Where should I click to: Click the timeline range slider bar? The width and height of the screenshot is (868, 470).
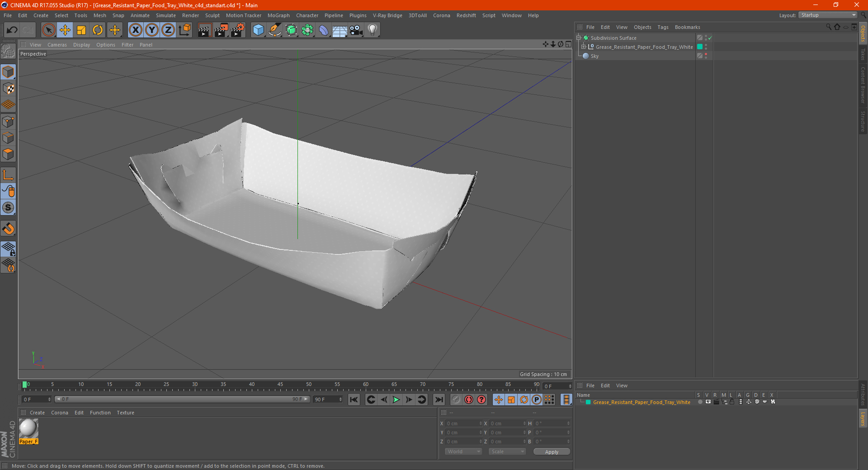point(182,399)
